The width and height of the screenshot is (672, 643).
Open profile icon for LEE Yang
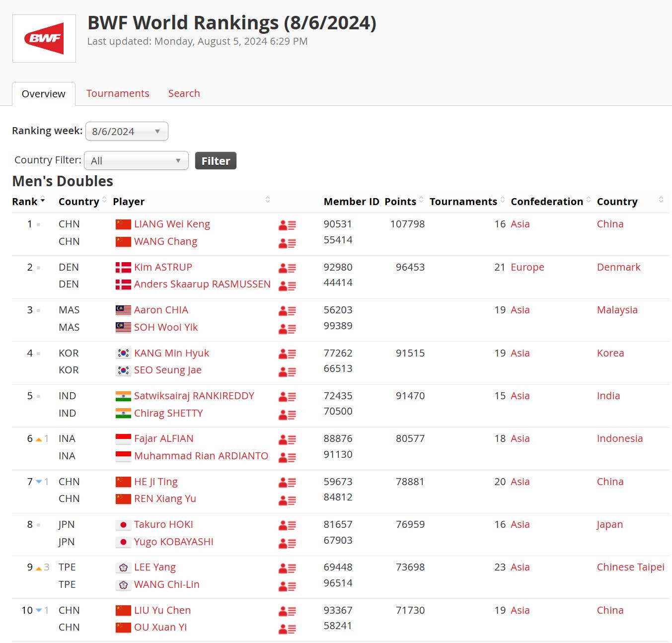click(287, 569)
